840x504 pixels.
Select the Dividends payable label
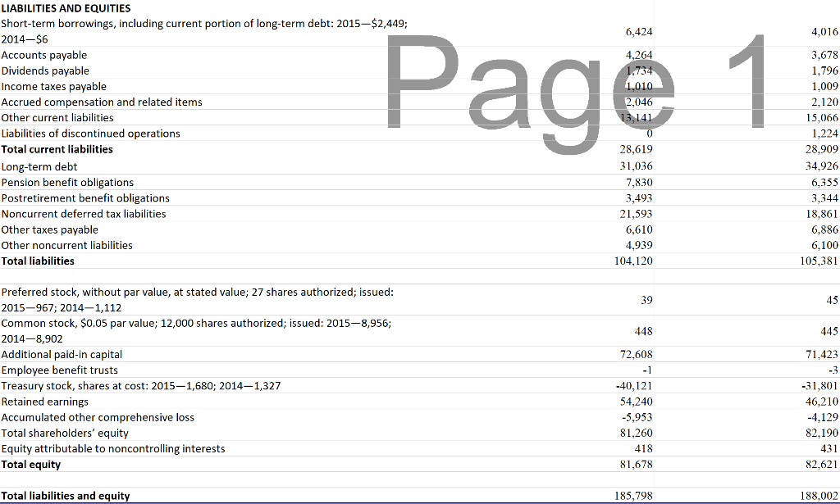pyautogui.click(x=45, y=70)
